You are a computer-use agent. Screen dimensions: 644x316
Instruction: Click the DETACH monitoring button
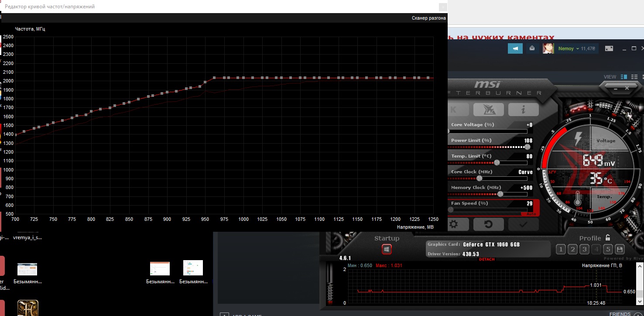487,259
